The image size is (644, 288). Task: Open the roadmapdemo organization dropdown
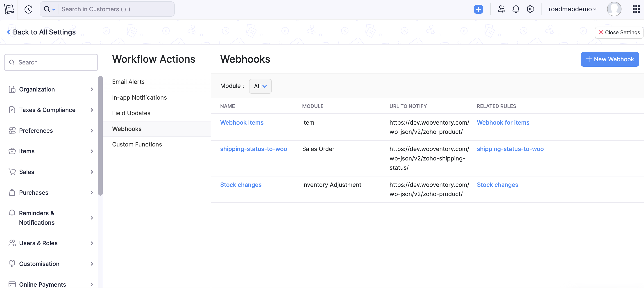click(572, 9)
